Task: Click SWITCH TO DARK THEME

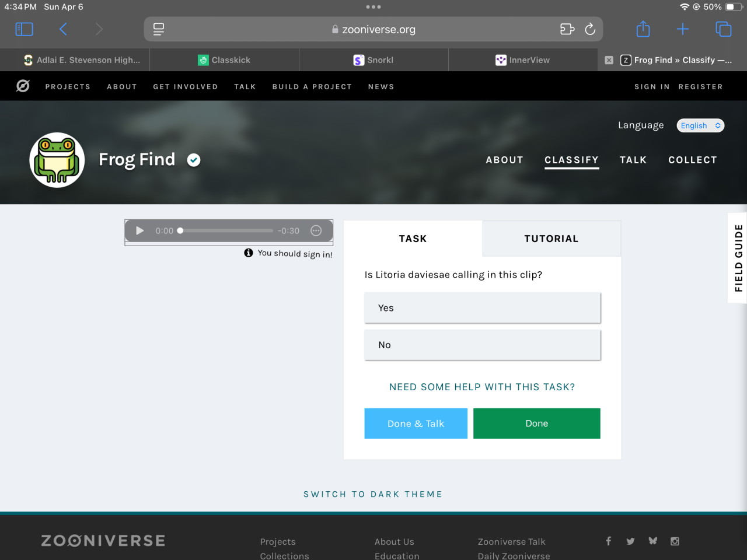Action: click(373, 494)
